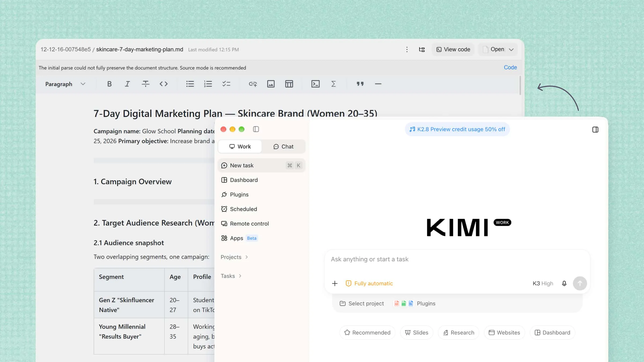Click the Code link in the warning bar

tap(510, 68)
